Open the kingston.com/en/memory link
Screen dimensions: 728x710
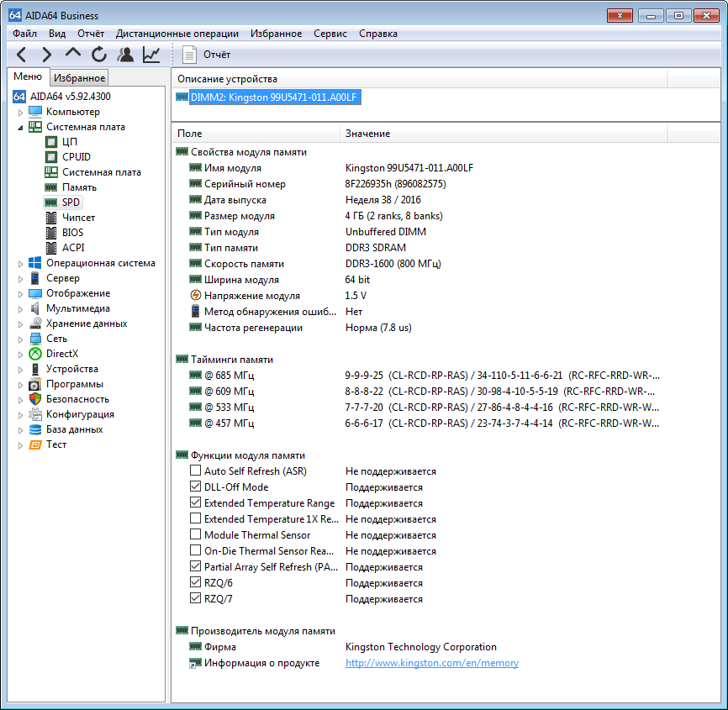tap(432, 663)
